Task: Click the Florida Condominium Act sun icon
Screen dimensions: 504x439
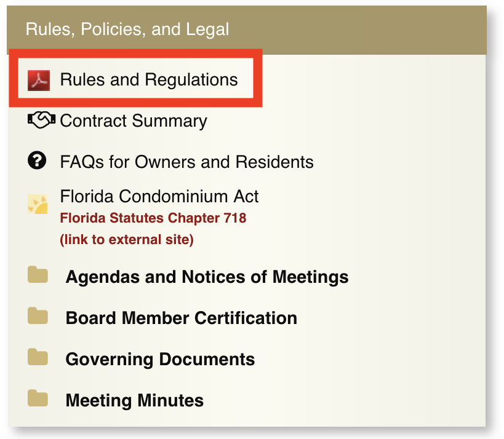Action: tap(38, 204)
